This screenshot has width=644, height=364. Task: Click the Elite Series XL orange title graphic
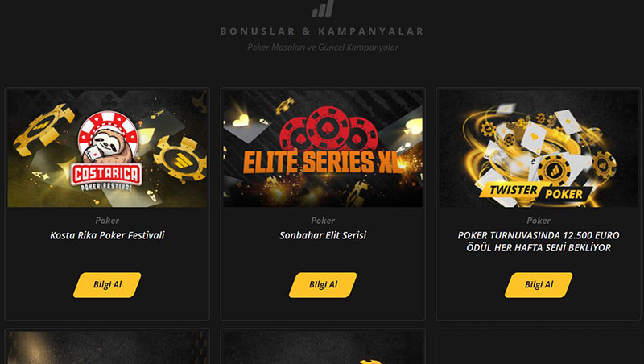(x=323, y=162)
